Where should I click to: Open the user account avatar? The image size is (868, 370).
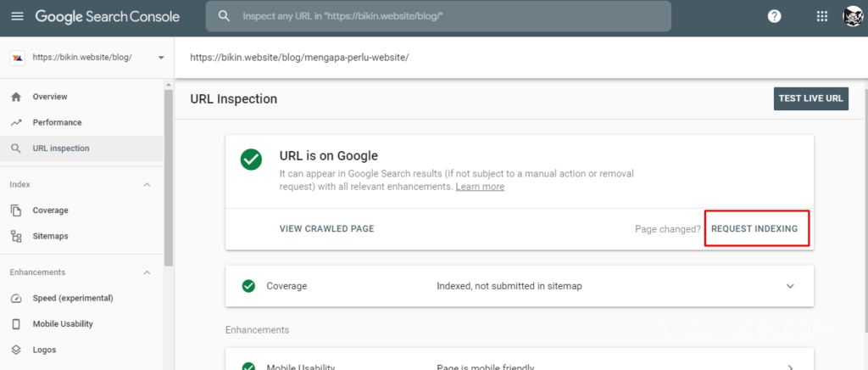tap(852, 16)
